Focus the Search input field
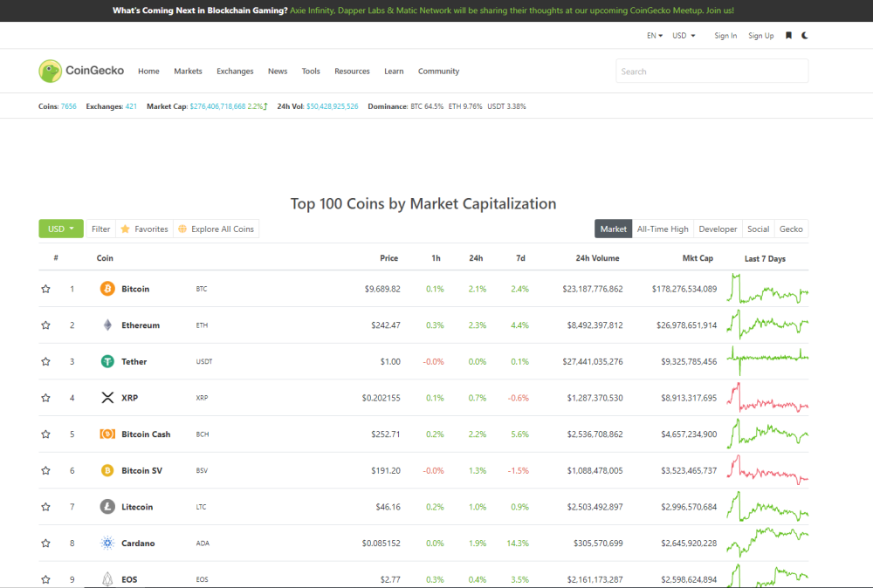873x588 pixels. click(711, 72)
